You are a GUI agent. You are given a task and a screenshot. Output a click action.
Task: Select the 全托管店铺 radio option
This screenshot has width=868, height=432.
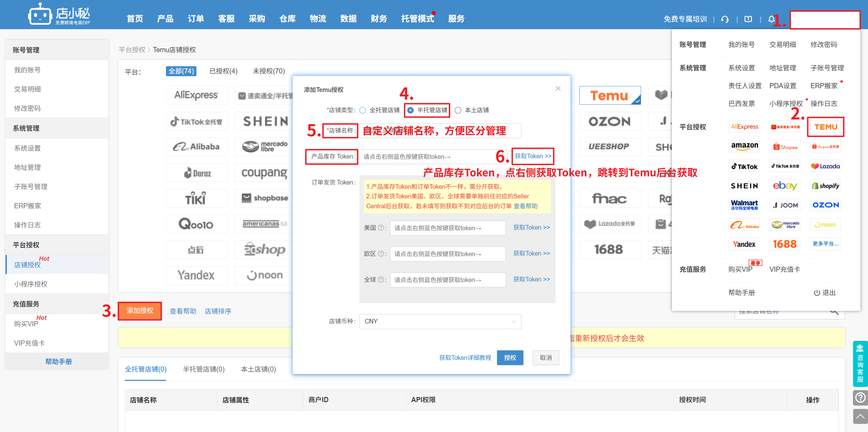click(363, 110)
